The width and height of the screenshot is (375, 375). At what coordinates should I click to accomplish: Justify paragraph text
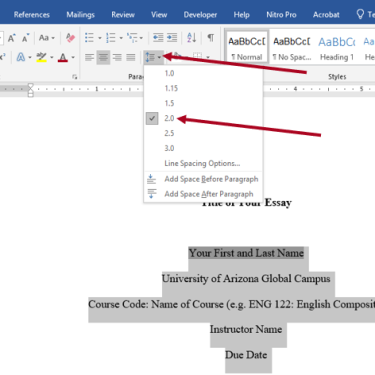[x=131, y=57]
